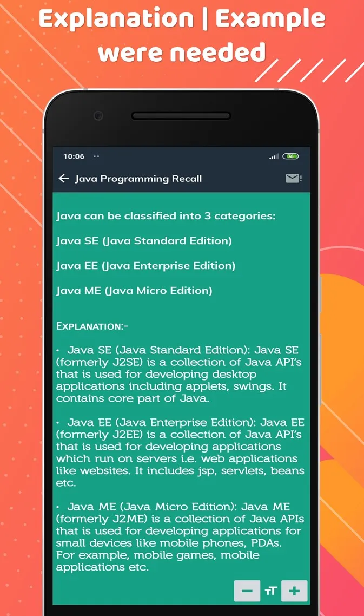
Task: Select the line 'Java EE (Java Enterprise Edition)'
Action: pyautogui.click(x=145, y=266)
